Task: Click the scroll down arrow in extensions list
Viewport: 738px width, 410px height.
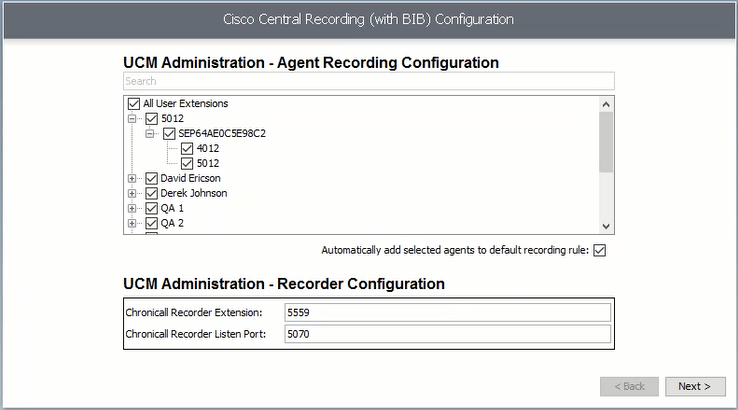Action: [x=606, y=226]
